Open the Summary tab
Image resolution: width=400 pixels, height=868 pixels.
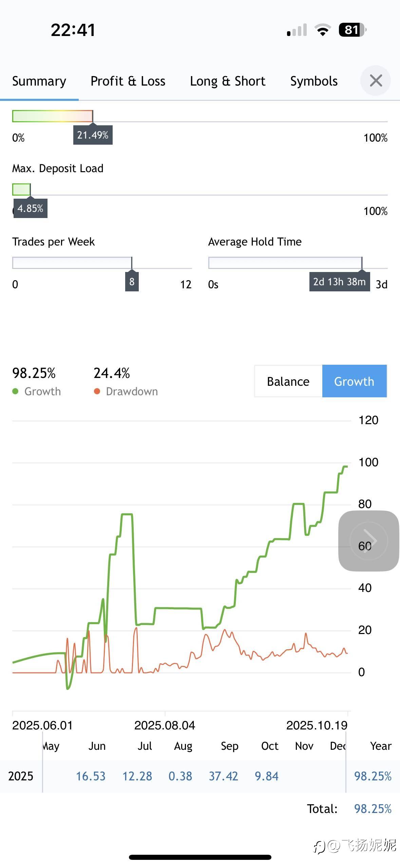click(x=39, y=81)
